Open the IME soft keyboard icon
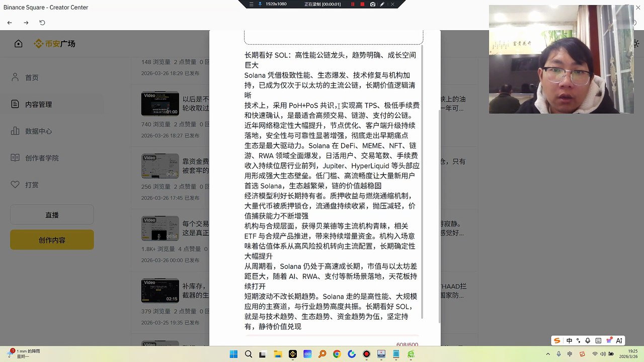Viewport: 644px width, 362px height. [x=599, y=340]
